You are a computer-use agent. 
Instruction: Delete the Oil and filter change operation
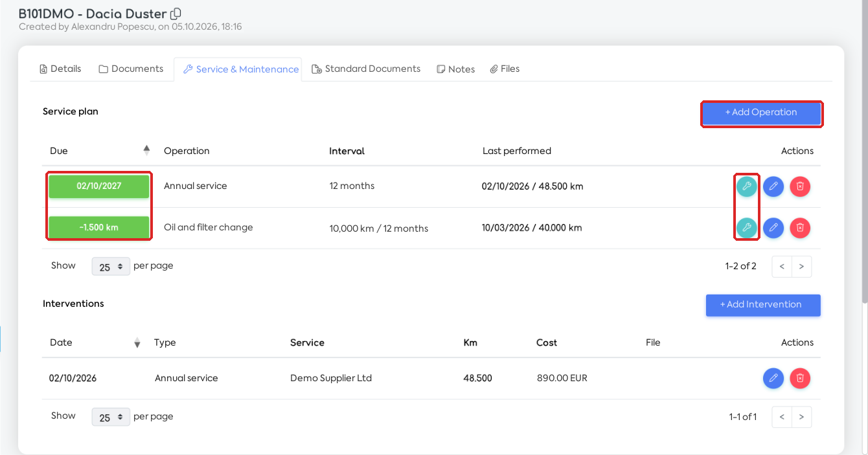coord(800,228)
